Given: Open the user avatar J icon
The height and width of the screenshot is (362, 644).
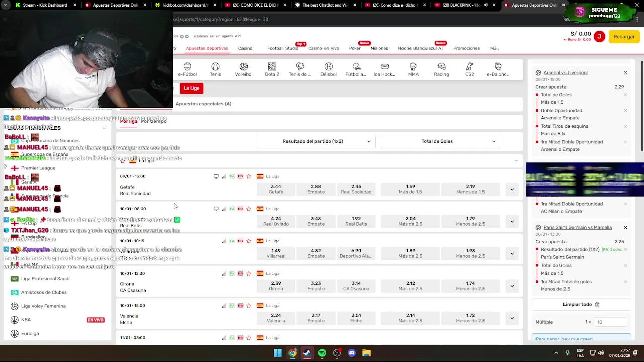Looking at the screenshot, I should [599, 36].
